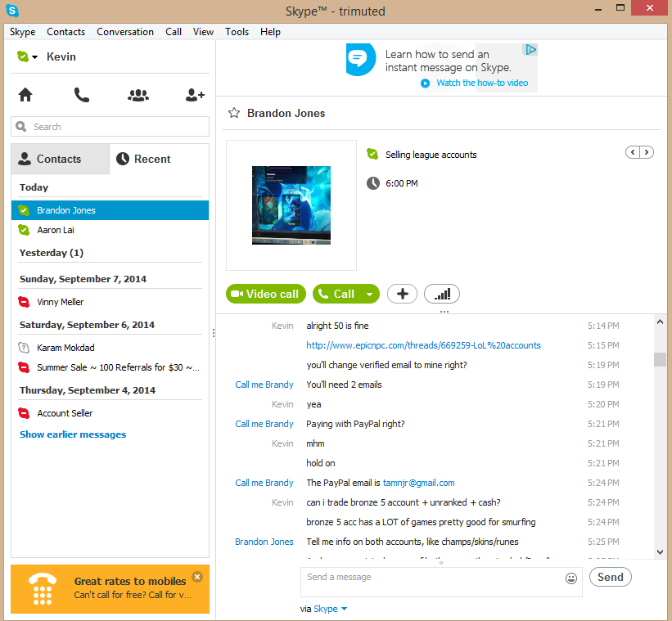Open the Karam Mokdad conversation
Screen dimensions: 672x621
110,348
